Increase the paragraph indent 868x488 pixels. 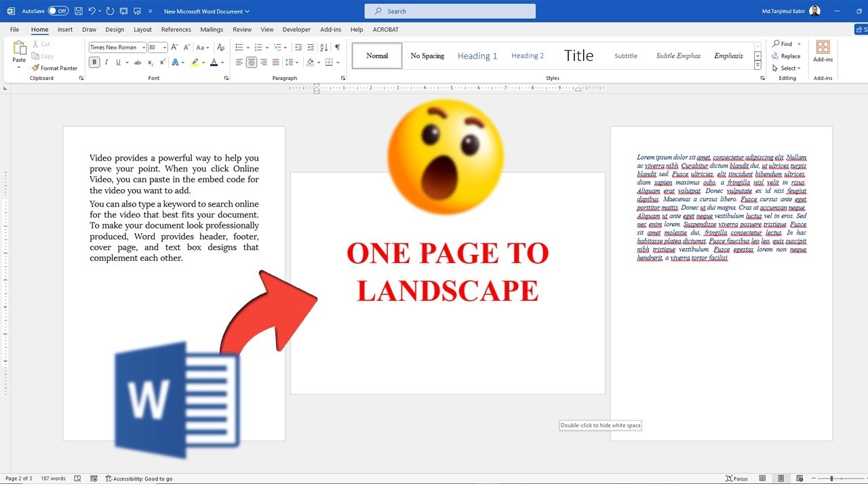pyautogui.click(x=311, y=47)
